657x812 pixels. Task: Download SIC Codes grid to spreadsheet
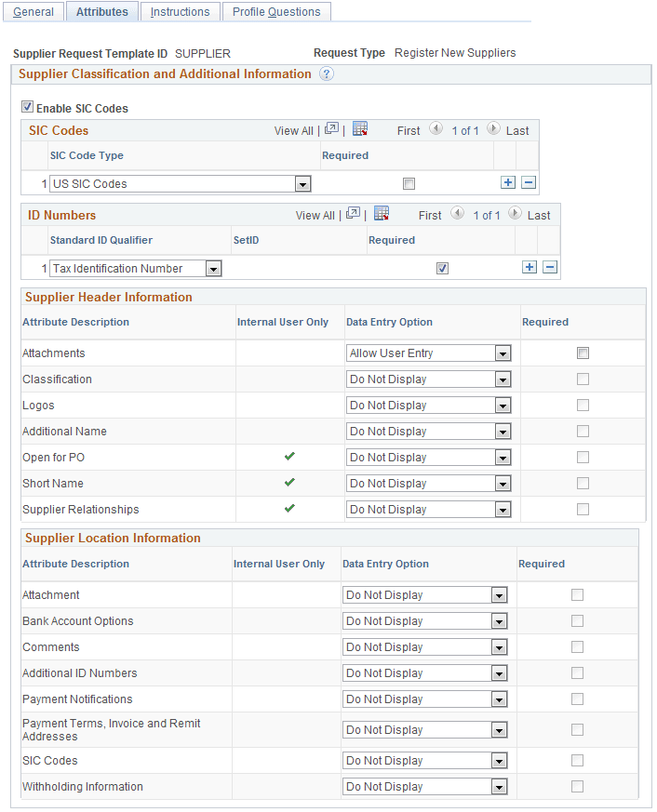(360, 130)
